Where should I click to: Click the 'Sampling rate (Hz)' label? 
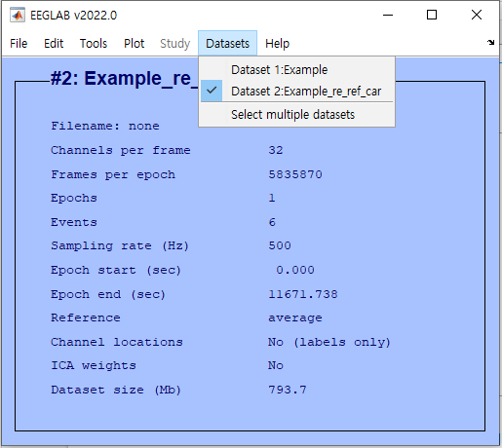point(120,245)
